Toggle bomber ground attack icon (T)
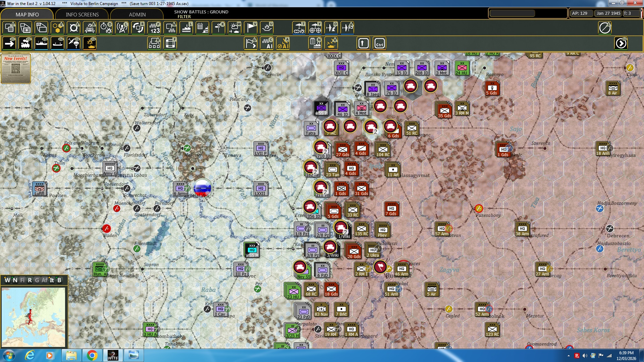This screenshot has height=362, width=644. [x=299, y=28]
